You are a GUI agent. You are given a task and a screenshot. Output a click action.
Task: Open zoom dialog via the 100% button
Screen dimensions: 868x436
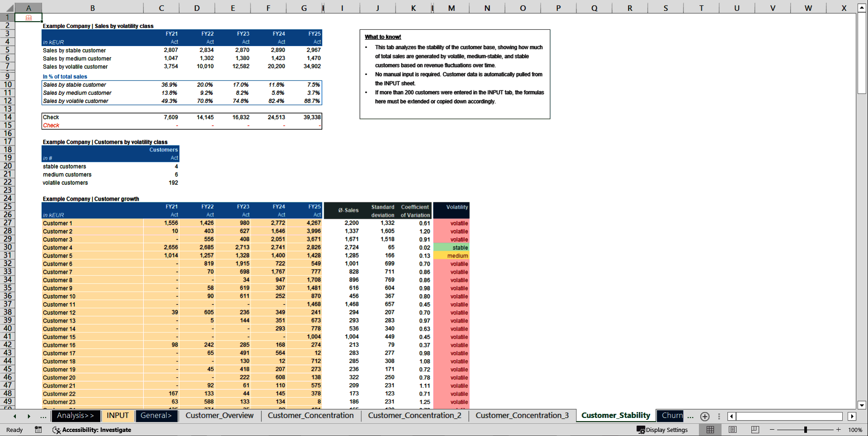click(x=856, y=430)
